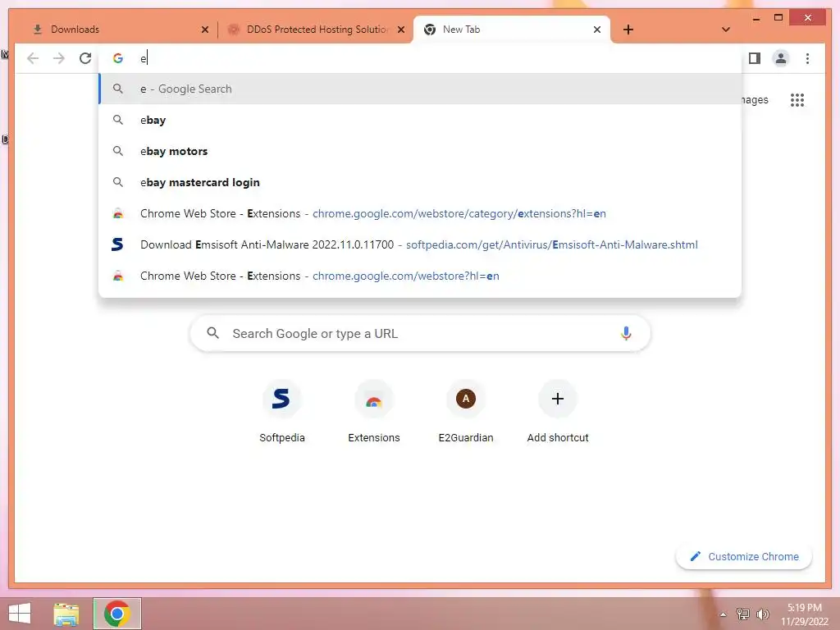
Task: Open Chrome three-dot menu
Action: (x=807, y=58)
